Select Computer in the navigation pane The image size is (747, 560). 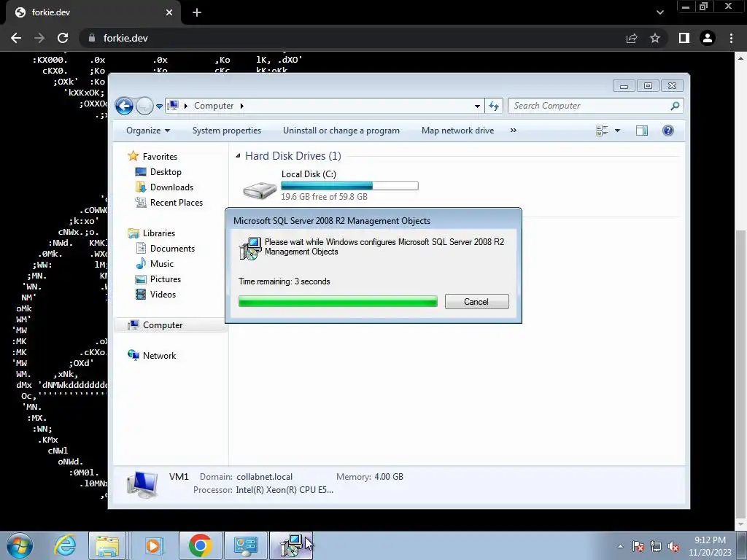pos(163,325)
